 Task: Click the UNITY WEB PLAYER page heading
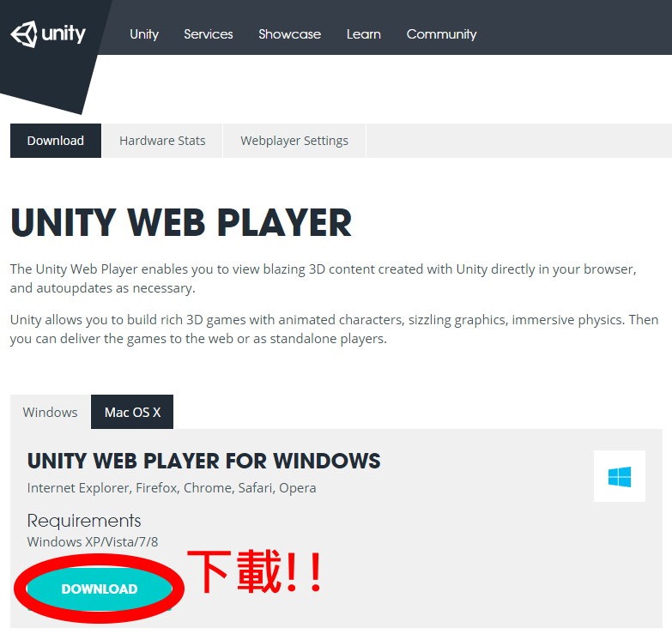tap(181, 223)
